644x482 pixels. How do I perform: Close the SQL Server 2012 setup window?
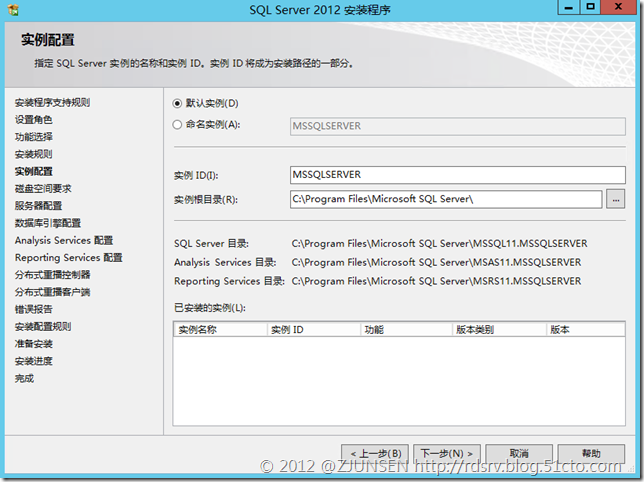coord(619,7)
